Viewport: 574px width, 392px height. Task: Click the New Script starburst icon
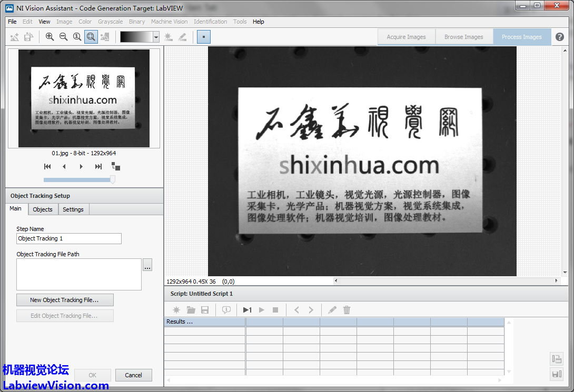pyautogui.click(x=176, y=310)
